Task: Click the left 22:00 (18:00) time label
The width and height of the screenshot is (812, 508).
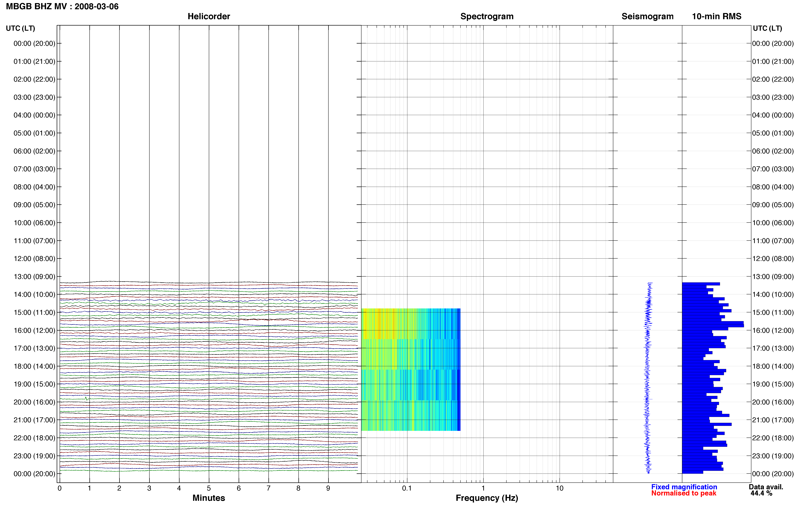Action: pos(34,438)
